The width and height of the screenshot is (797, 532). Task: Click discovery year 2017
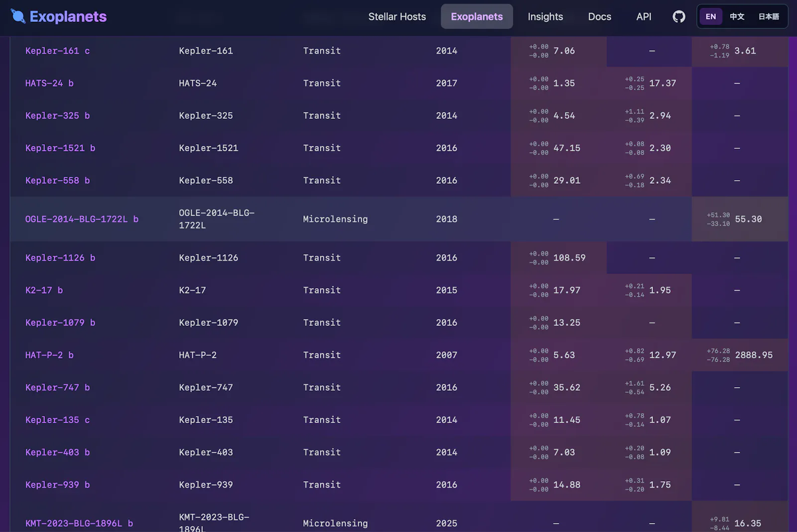(446, 83)
